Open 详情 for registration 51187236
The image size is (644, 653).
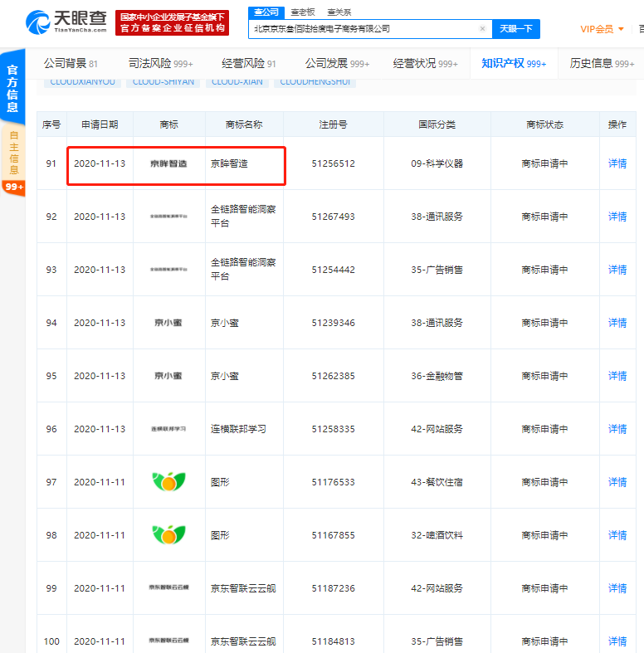(617, 588)
